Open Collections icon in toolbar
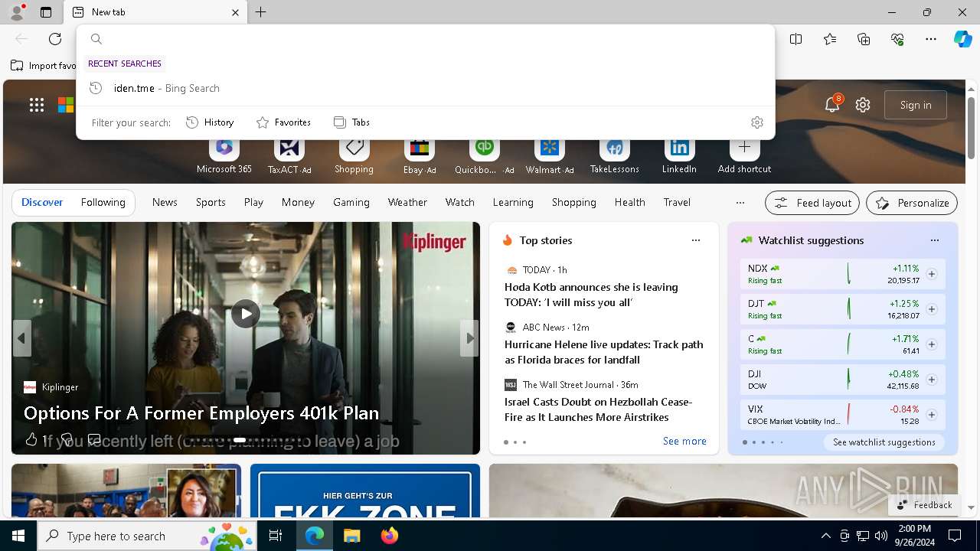The height and width of the screenshot is (551, 980). (864, 39)
